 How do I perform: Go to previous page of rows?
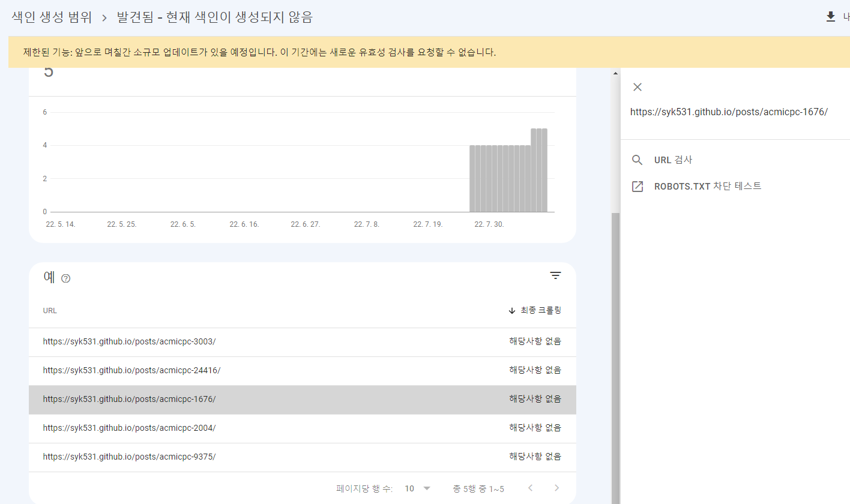(x=530, y=488)
